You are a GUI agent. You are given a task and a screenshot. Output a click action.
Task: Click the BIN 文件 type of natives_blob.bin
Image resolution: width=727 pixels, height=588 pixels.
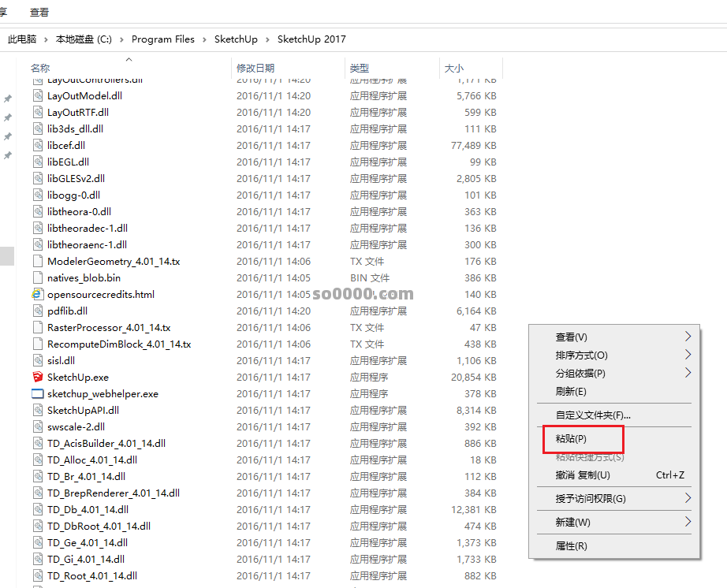pos(370,278)
